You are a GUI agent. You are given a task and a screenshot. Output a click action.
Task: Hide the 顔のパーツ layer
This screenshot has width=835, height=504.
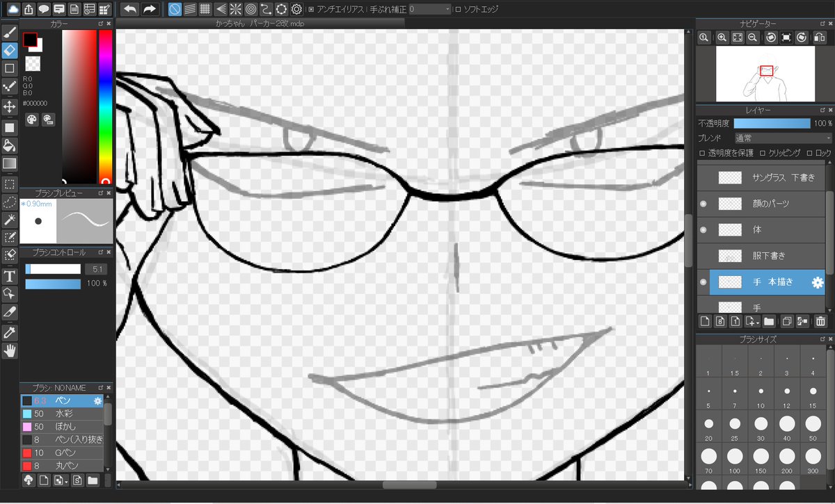tap(703, 204)
